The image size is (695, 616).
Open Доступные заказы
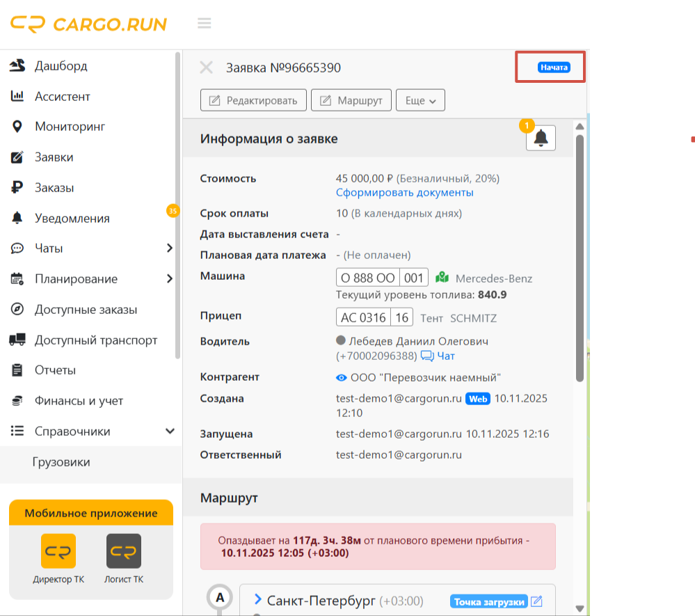86,310
